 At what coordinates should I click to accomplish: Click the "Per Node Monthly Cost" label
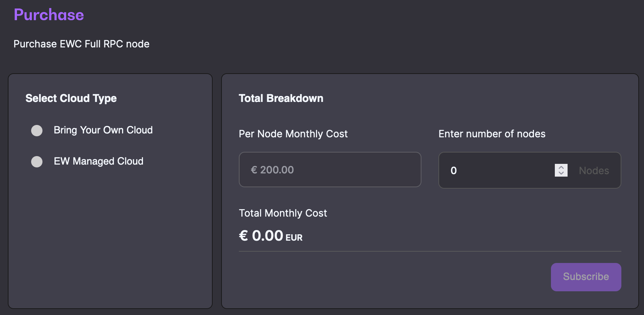coord(293,134)
